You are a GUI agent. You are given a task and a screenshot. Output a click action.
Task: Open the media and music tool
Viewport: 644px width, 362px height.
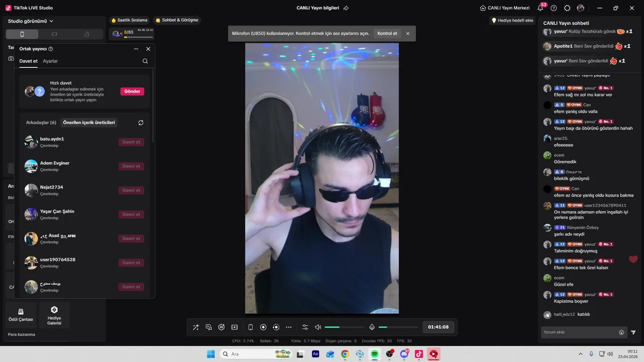click(x=209, y=327)
